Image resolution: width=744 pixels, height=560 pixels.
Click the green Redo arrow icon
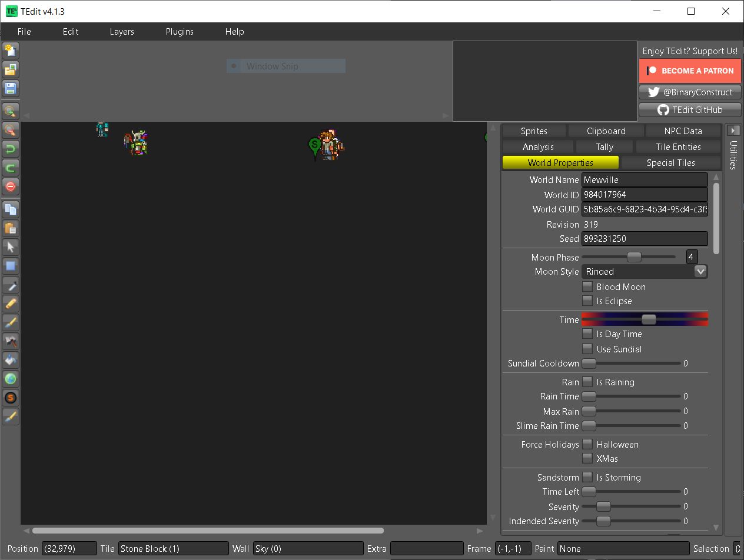[x=11, y=168]
